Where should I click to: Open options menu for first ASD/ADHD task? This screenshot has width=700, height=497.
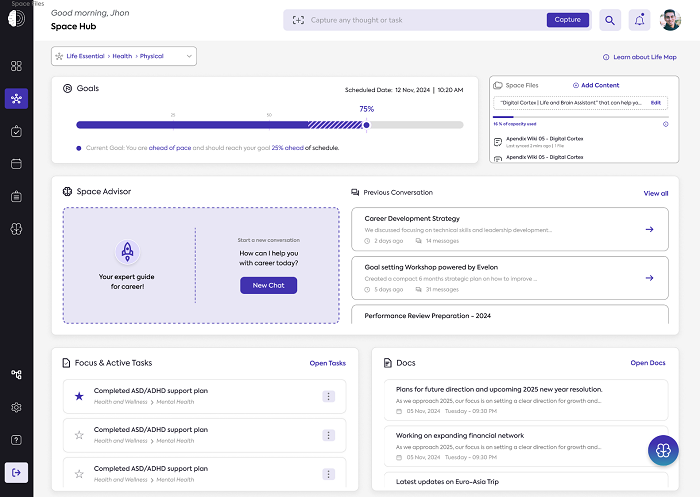click(x=329, y=396)
